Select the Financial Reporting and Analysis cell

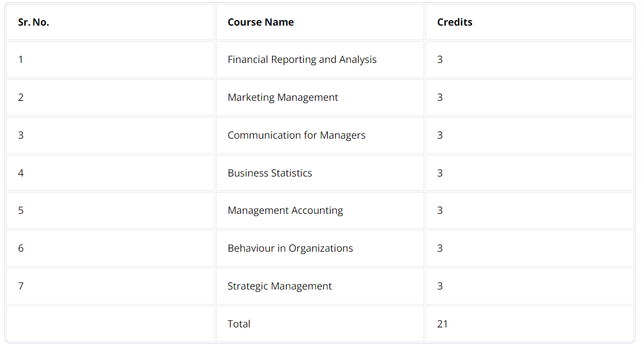coord(320,60)
